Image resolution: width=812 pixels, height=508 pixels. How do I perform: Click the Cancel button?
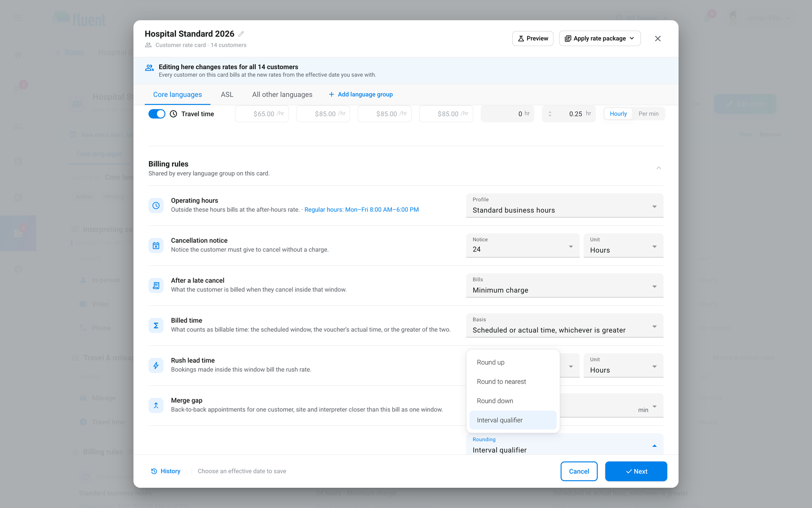(579, 471)
